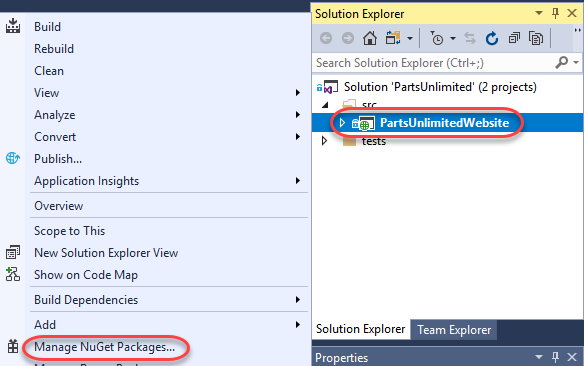
Task: Focus the Search Solution Explorer field
Action: [x=434, y=63]
